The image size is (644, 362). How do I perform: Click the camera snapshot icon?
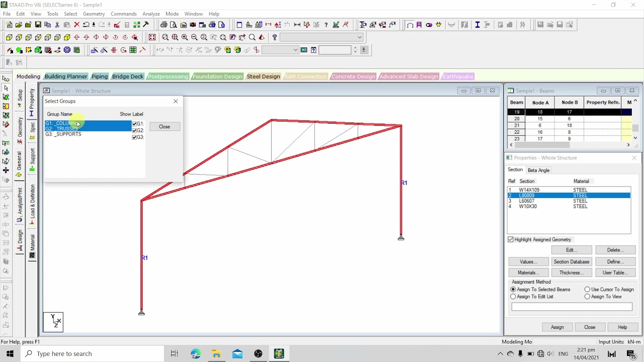point(193,25)
